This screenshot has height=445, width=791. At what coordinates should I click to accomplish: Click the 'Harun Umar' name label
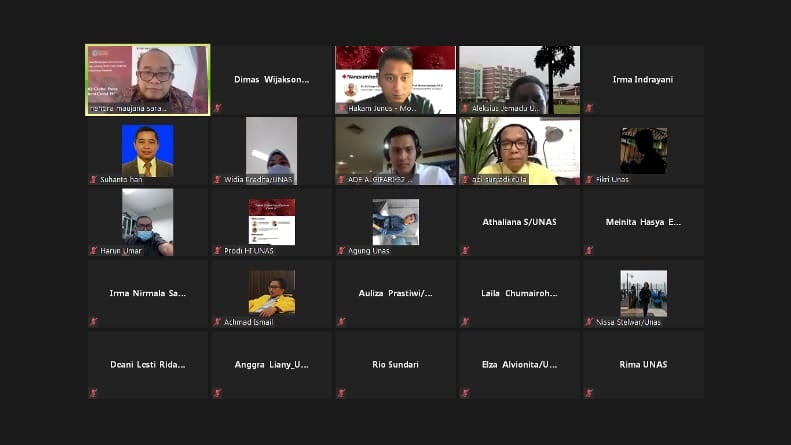121,250
